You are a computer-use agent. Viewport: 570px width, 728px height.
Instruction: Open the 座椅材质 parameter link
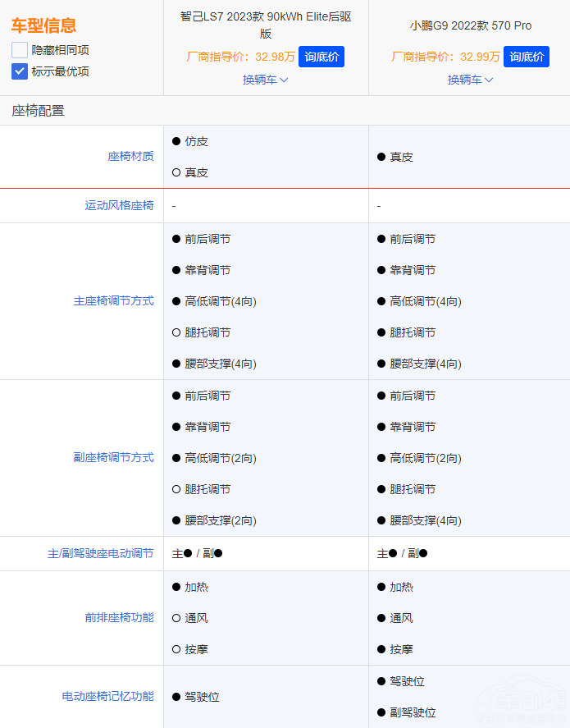coord(130,156)
